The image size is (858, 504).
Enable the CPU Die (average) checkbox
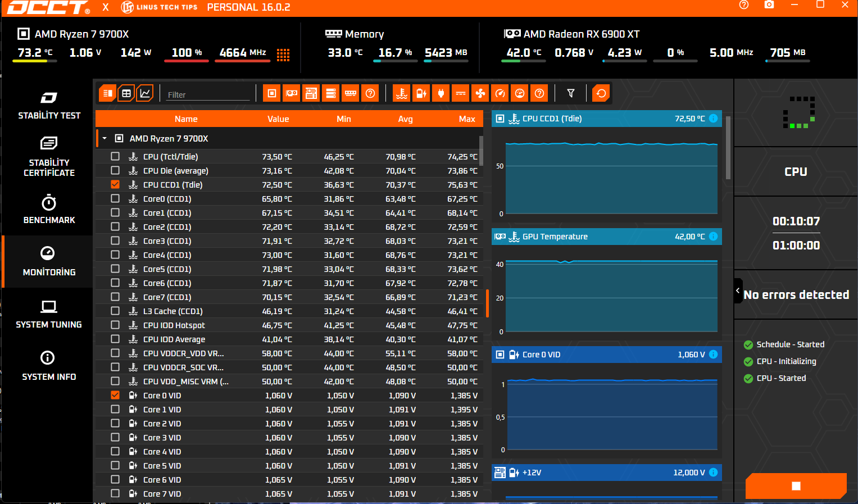pyautogui.click(x=115, y=170)
